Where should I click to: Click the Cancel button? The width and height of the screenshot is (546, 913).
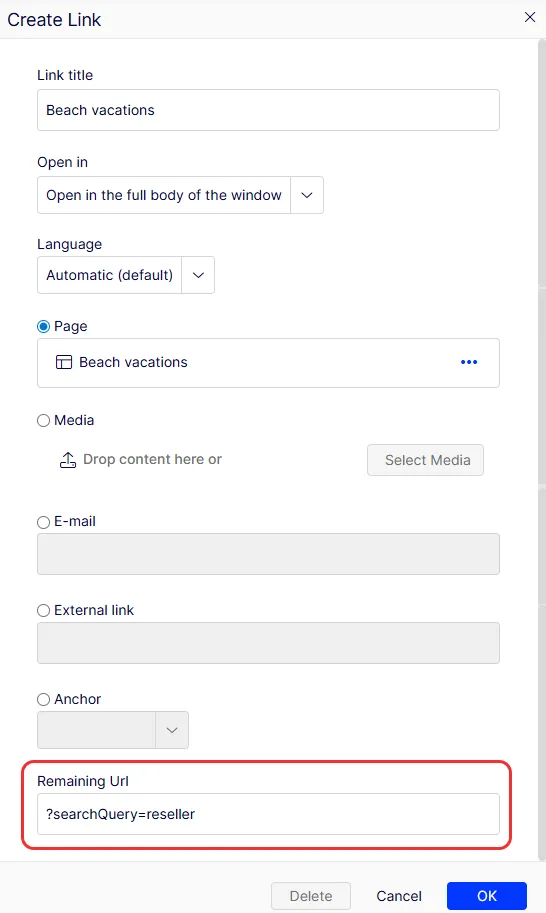coord(399,896)
